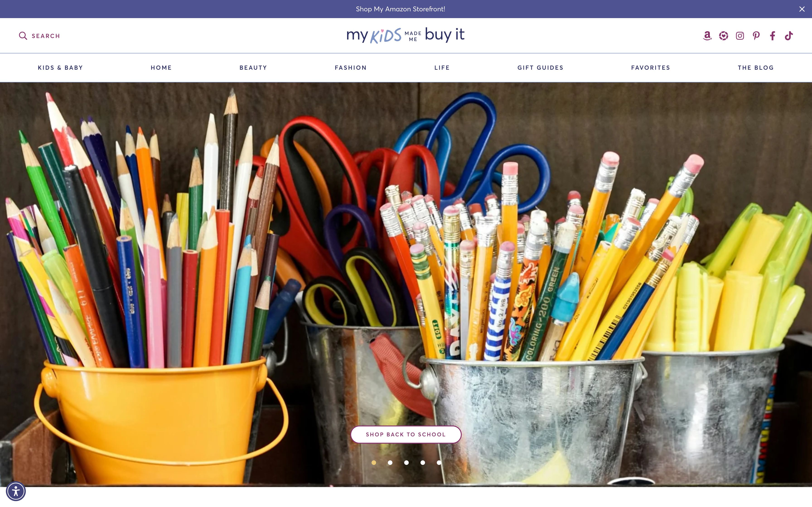This screenshot has height=507, width=812.
Task: Dismiss the Amazon Storefront announcement bar
Action: coord(802,9)
